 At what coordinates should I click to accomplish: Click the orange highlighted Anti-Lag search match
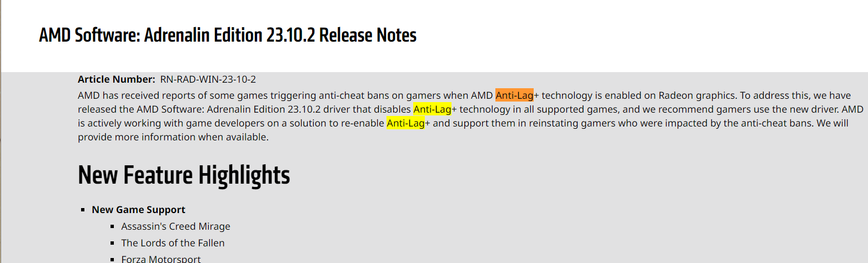coord(514,95)
